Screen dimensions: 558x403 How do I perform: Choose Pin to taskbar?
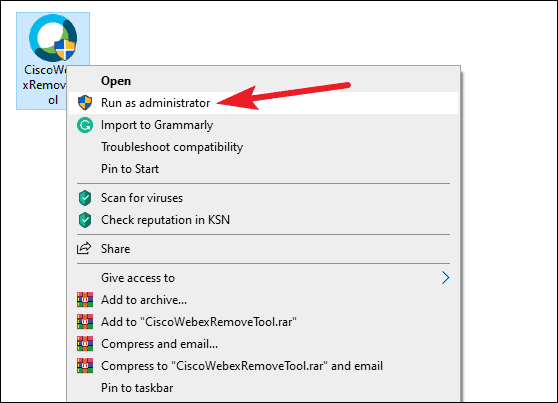[263, 388]
